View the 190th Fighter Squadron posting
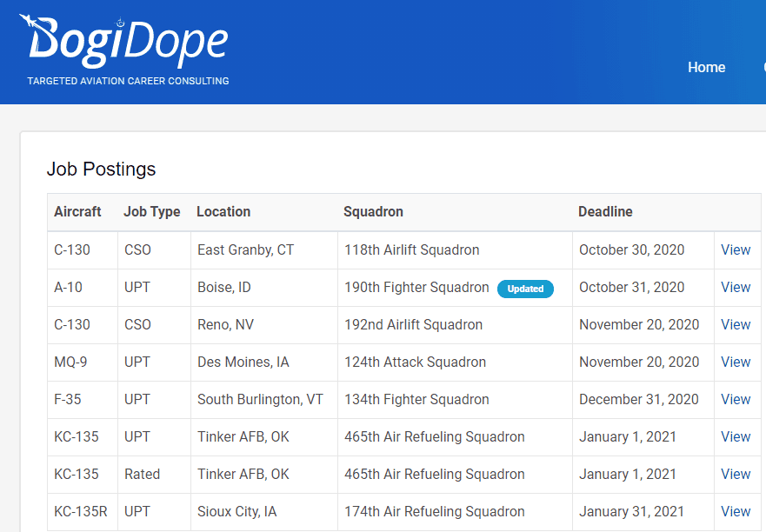The height and width of the screenshot is (532, 766). tap(736, 287)
